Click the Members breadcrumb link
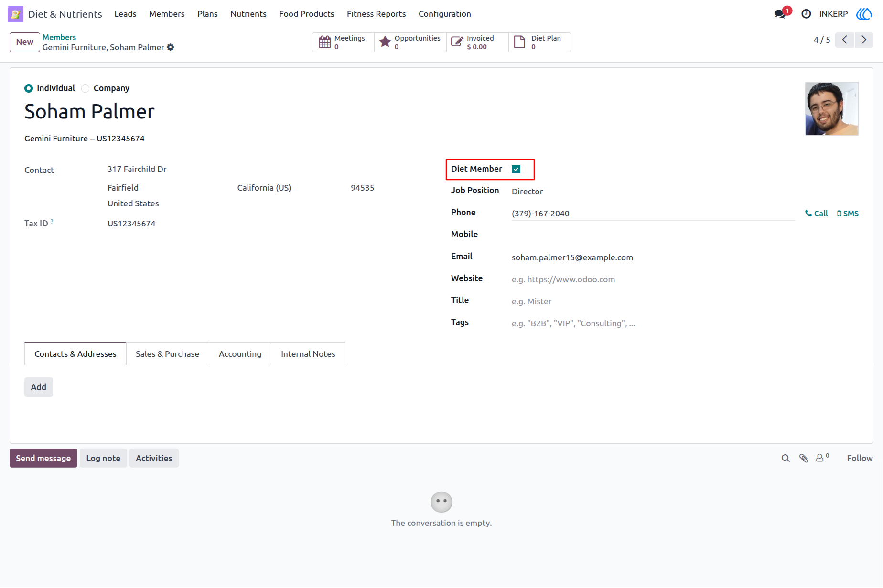883x588 pixels. [x=59, y=37]
